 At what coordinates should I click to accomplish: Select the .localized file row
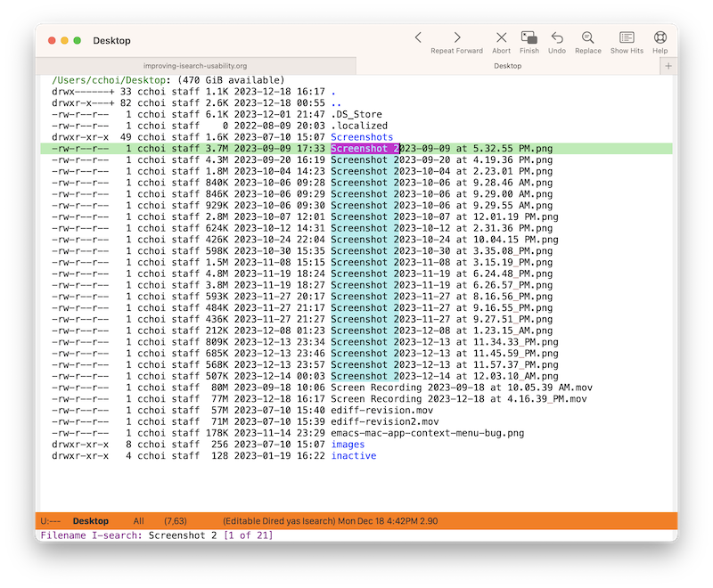(356, 126)
